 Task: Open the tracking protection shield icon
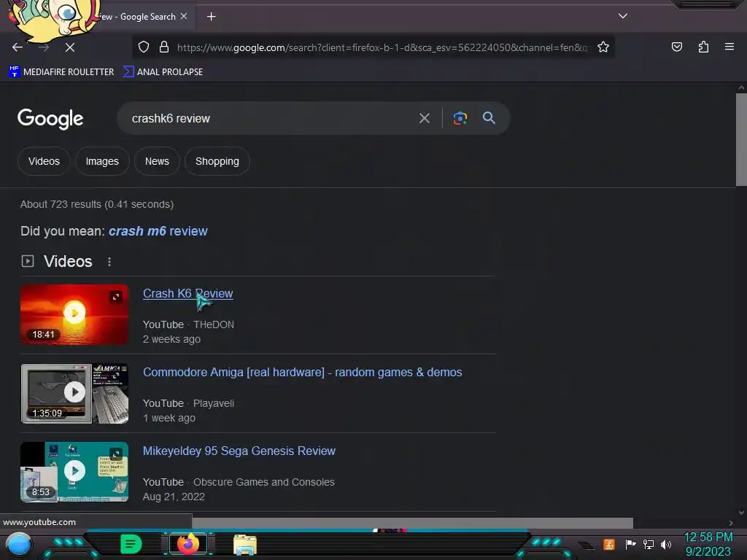[x=144, y=47]
